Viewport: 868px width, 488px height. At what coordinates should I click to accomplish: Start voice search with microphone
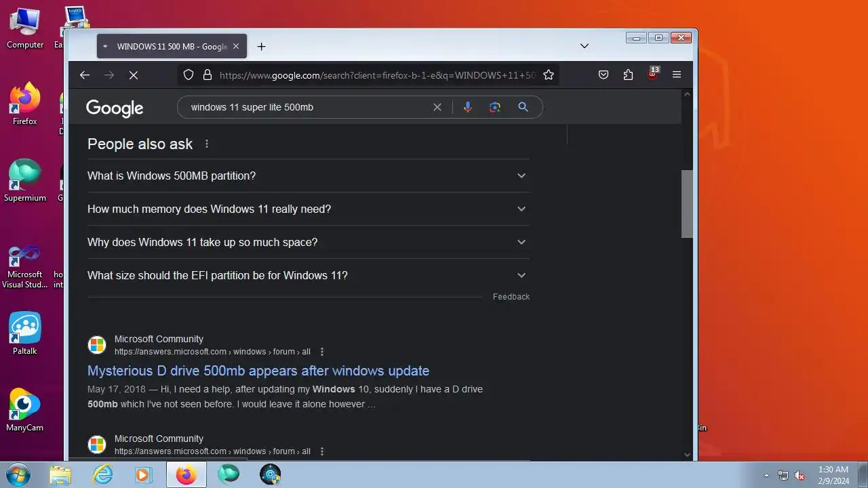(x=467, y=107)
